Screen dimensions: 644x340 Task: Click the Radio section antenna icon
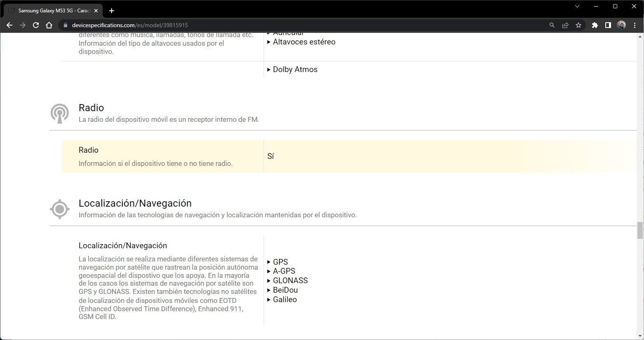tap(60, 114)
